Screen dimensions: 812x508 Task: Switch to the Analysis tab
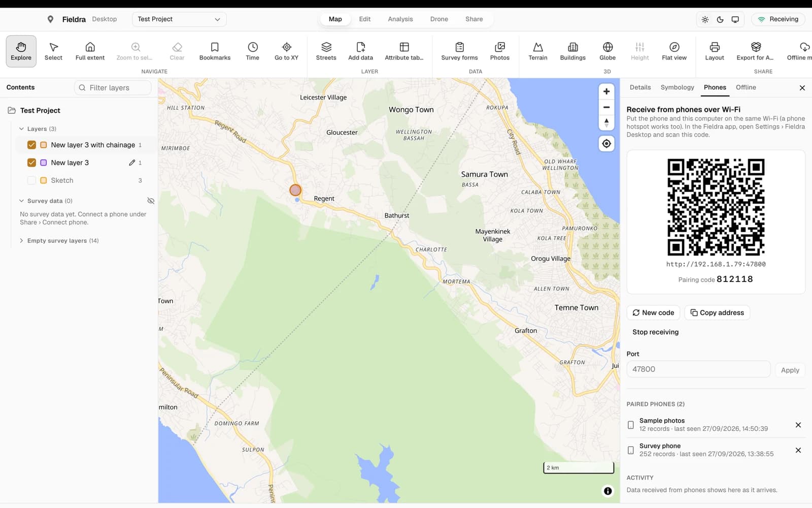pyautogui.click(x=400, y=19)
